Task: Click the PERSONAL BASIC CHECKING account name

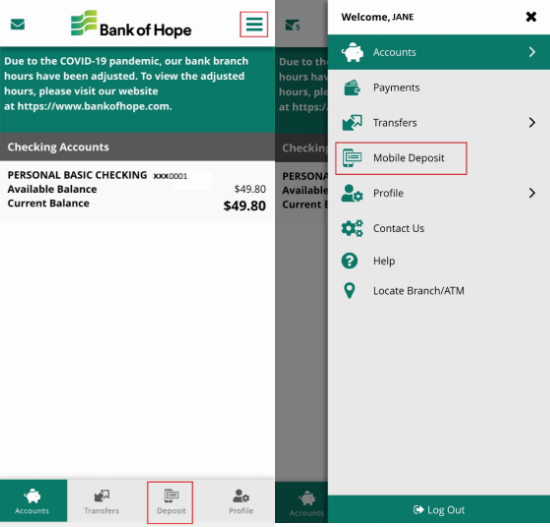Action: pyautogui.click(x=77, y=175)
